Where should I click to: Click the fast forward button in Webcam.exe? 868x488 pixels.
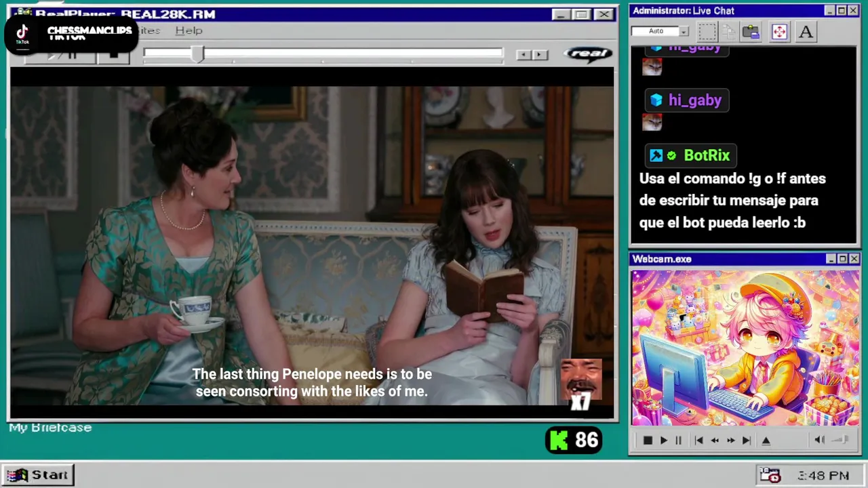coord(730,441)
